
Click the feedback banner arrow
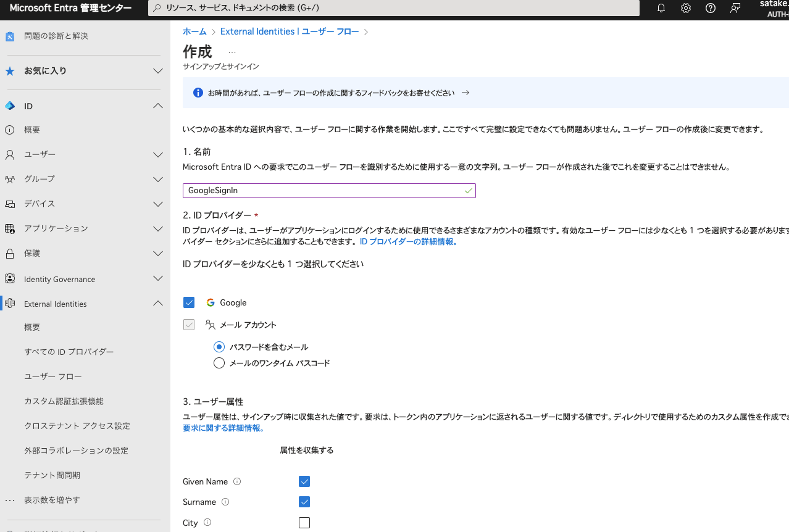coord(465,93)
